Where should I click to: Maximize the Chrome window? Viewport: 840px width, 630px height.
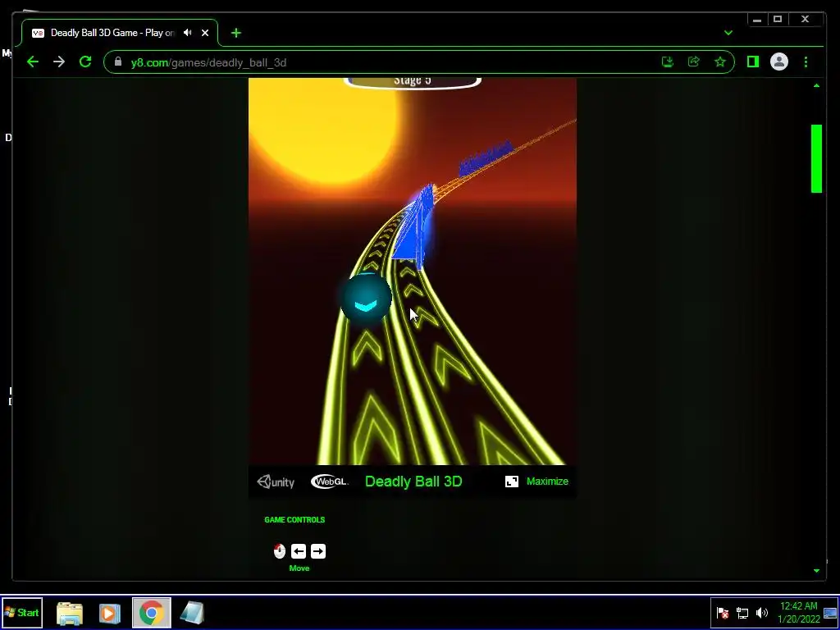click(x=778, y=20)
